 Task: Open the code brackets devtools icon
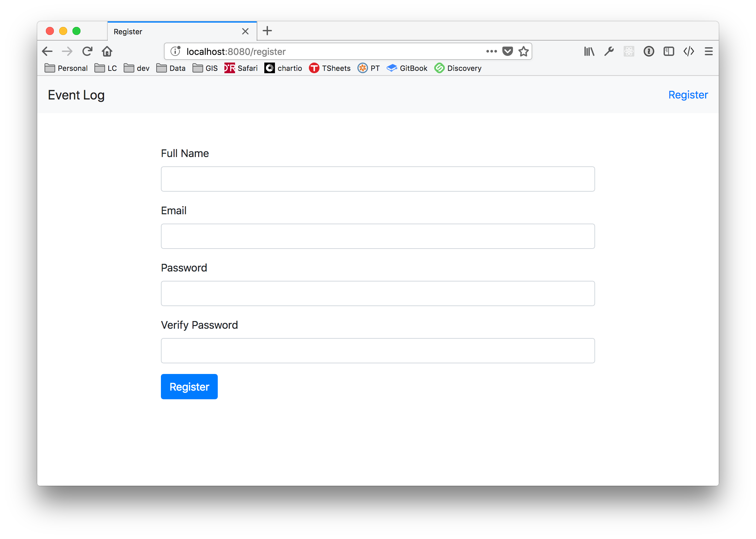pyautogui.click(x=689, y=51)
